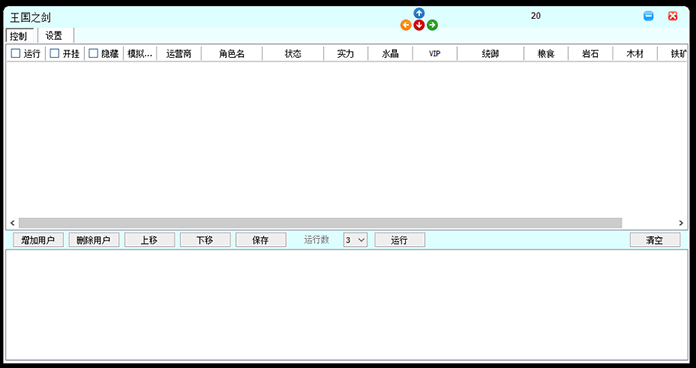Click the orange left arrow icon
This screenshot has width=696, height=368.
(406, 25)
